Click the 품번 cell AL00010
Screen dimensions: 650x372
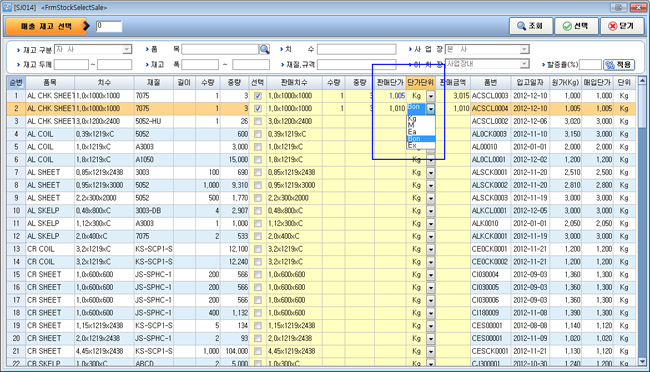point(490,147)
